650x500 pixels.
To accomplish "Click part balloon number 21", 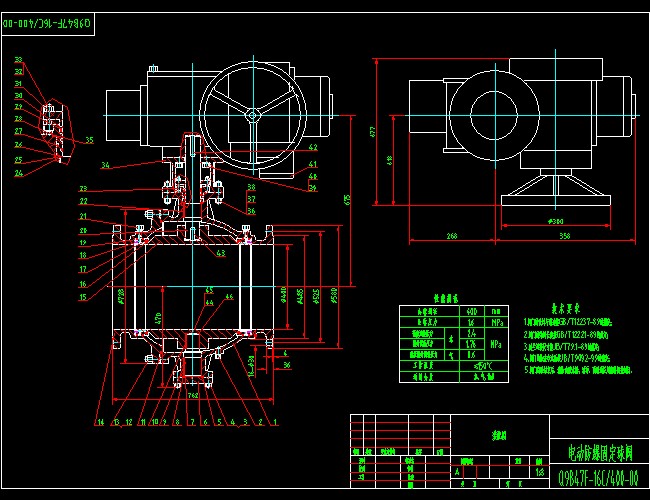I will point(83,216).
